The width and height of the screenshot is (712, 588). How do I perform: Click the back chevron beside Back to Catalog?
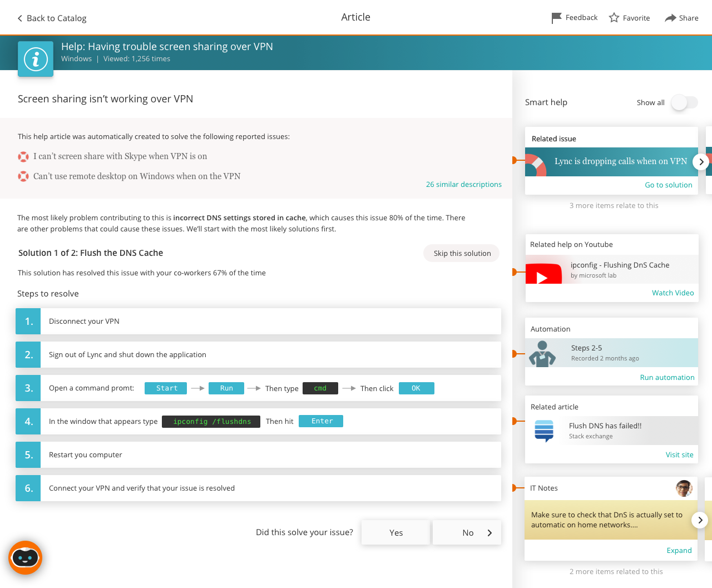[20, 18]
